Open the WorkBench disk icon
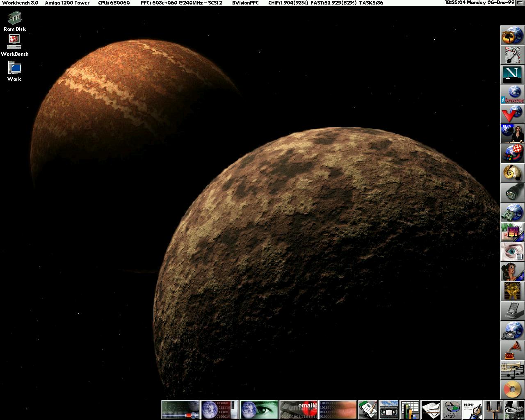This screenshot has width=525, height=420. tap(14, 42)
